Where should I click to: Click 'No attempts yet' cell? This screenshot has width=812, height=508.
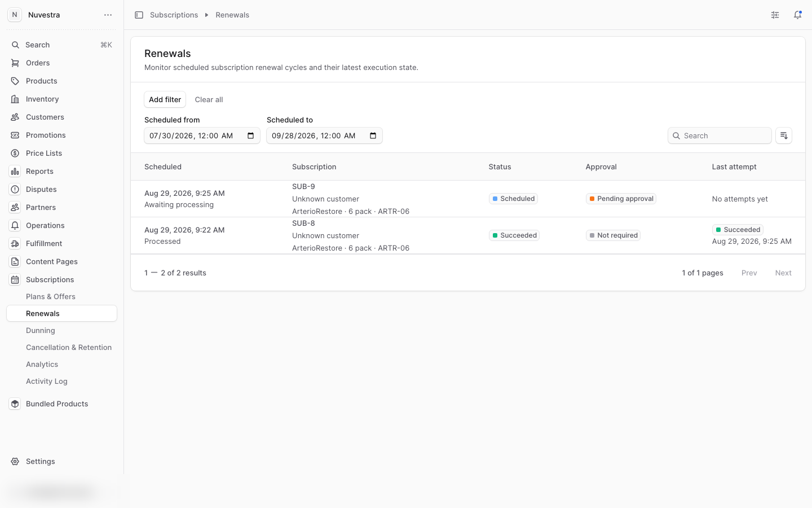740,199
